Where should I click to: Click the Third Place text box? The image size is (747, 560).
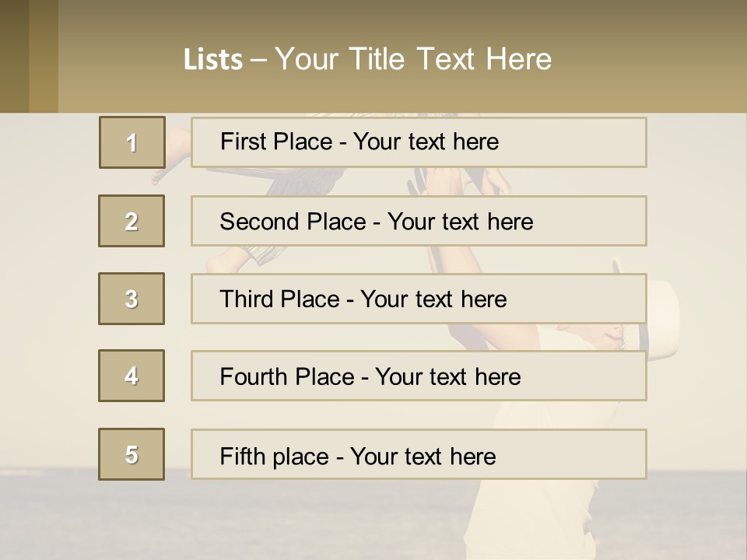point(419,299)
